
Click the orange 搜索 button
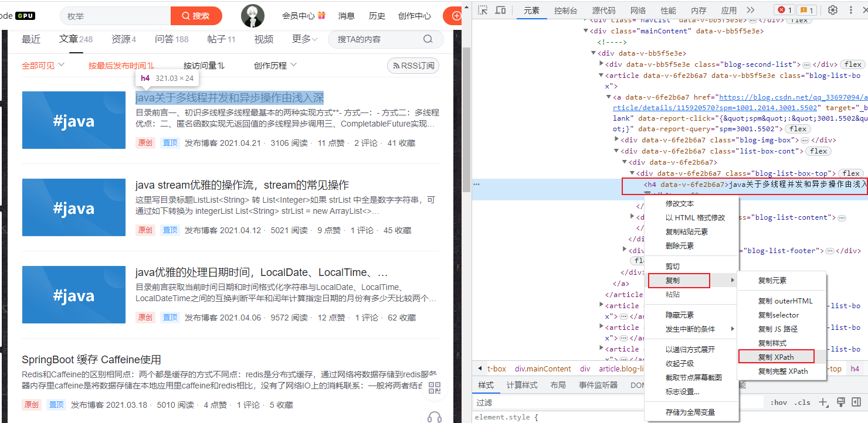[196, 16]
